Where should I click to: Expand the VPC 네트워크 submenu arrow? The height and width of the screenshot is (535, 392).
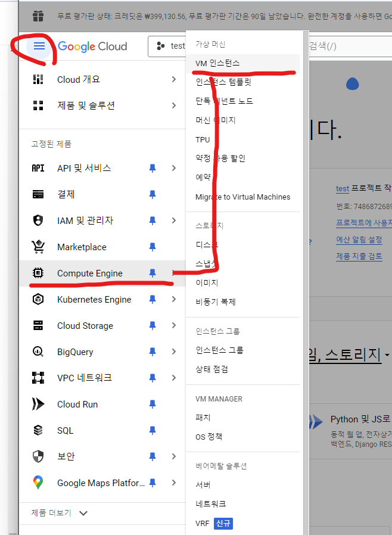click(x=174, y=378)
